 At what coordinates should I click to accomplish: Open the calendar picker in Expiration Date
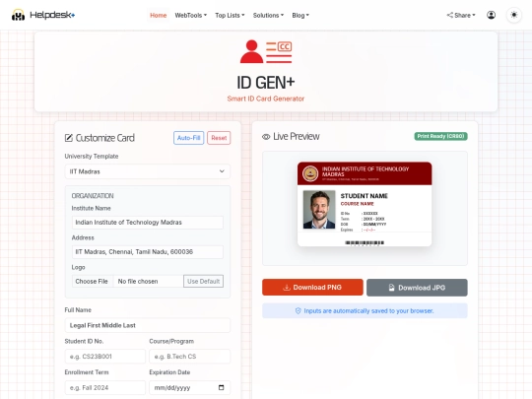click(222, 387)
